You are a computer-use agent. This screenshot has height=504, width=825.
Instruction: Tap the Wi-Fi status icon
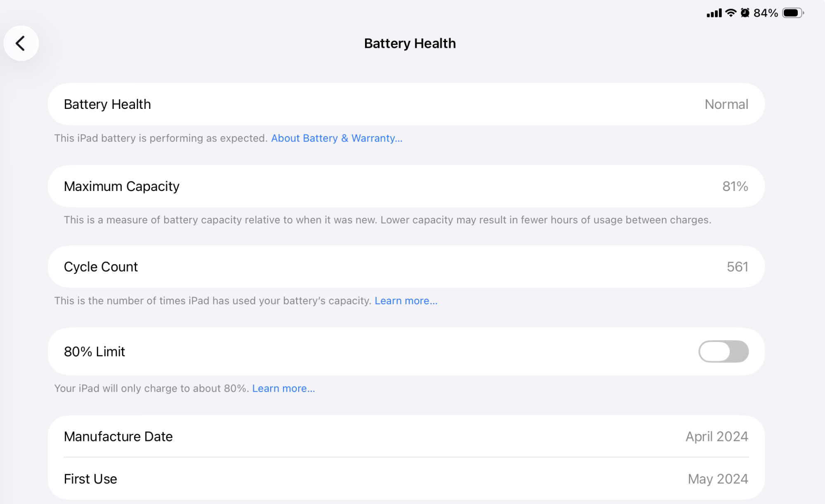731,13
